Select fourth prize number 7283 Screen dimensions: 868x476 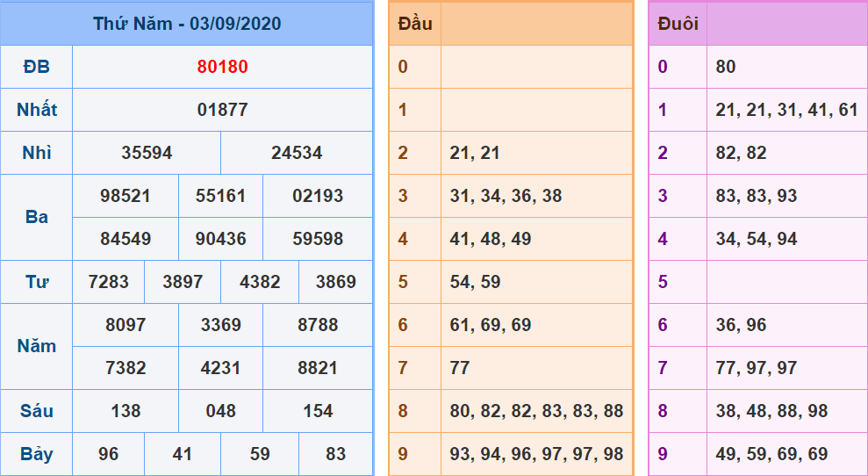click(109, 282)
